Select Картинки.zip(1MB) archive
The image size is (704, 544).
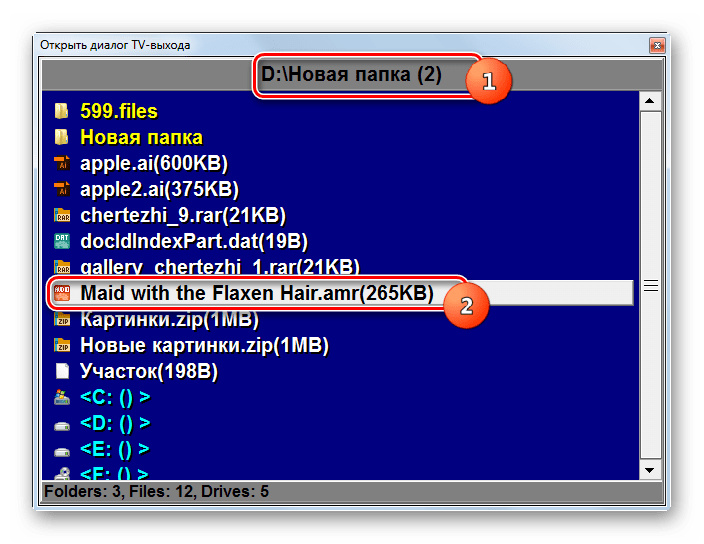coord(170,319)
